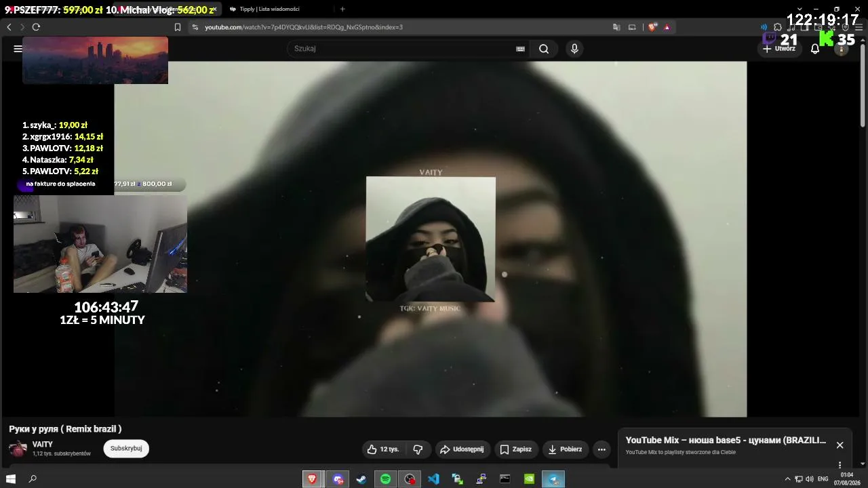Open the Brave Rewards triangle icon
Screen dimensions: 868x488
tap(667, 27)
